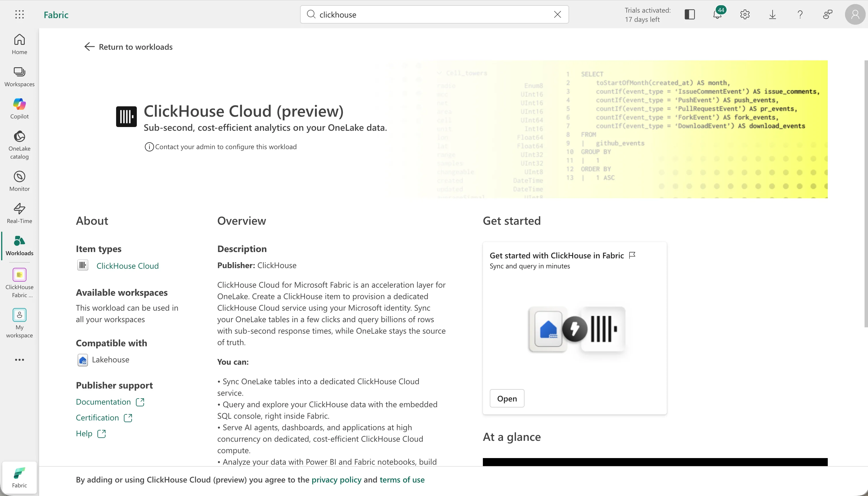The width and height of the screenshot is (868, 496).
Task: Click the flag icon on get started card
Action: (632, 255)
